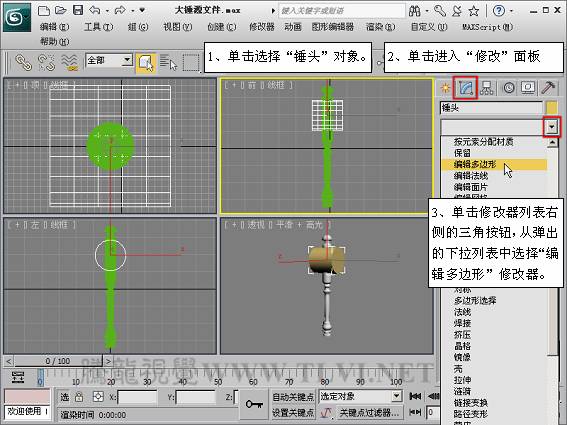Screen dimensions: 567x425
Task: Toggle 设置关键点 Set Key mode
Action: click(293, 412)
